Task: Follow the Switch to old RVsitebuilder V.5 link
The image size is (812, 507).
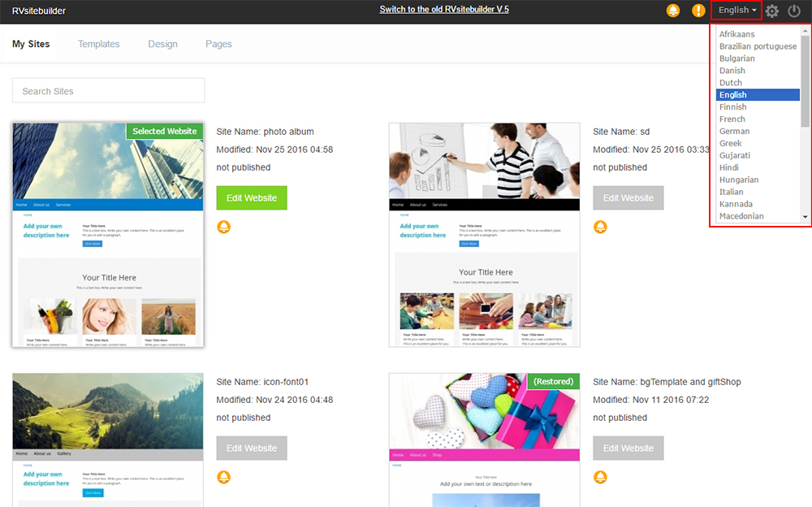Action: tap(450, 10)
